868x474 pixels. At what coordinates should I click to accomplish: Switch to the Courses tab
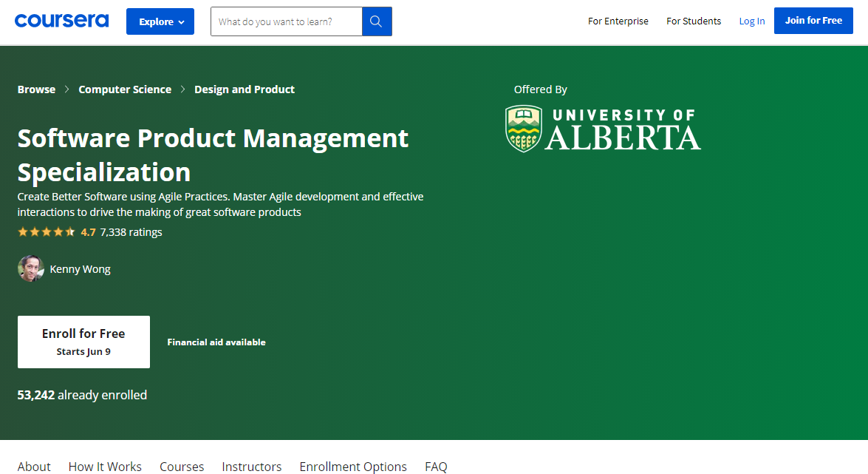(182, 466)
